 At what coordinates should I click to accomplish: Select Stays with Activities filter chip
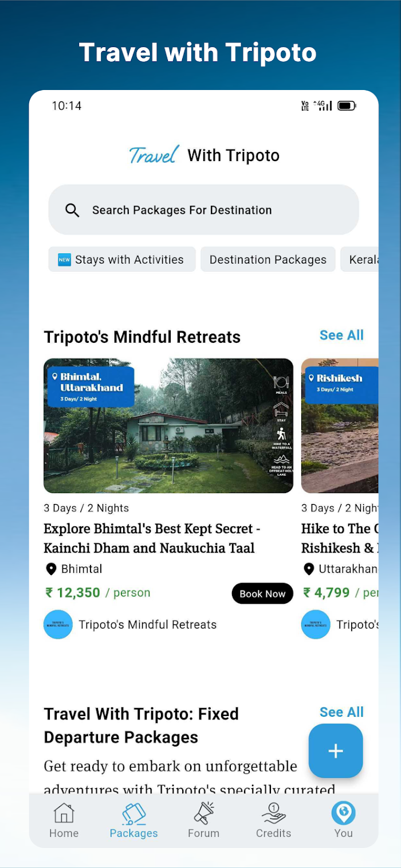[x=122, y=260]
